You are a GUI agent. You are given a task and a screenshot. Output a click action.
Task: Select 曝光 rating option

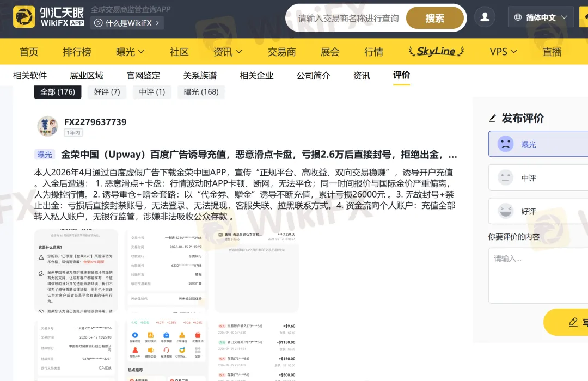click(538, 144)
